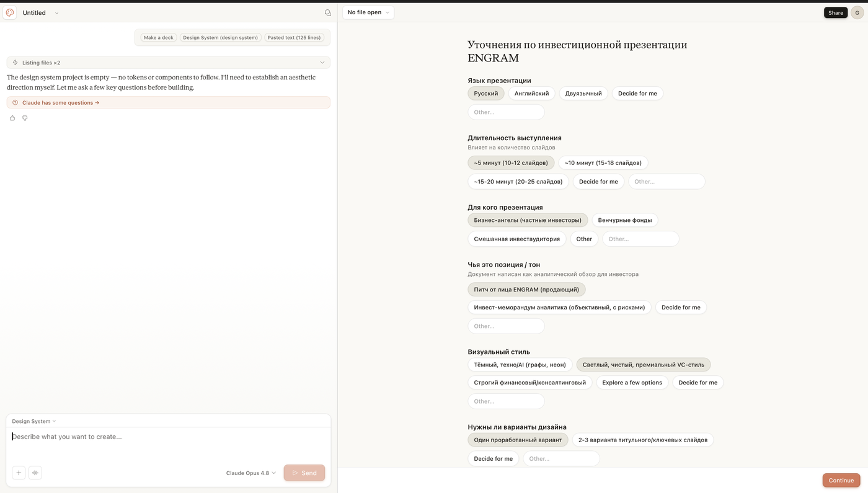Select Венчурные фонды audience option
The image size is (868, 493).
[625, 220]
